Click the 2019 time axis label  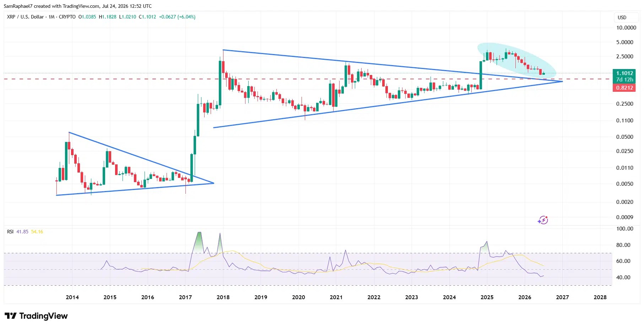261,297
